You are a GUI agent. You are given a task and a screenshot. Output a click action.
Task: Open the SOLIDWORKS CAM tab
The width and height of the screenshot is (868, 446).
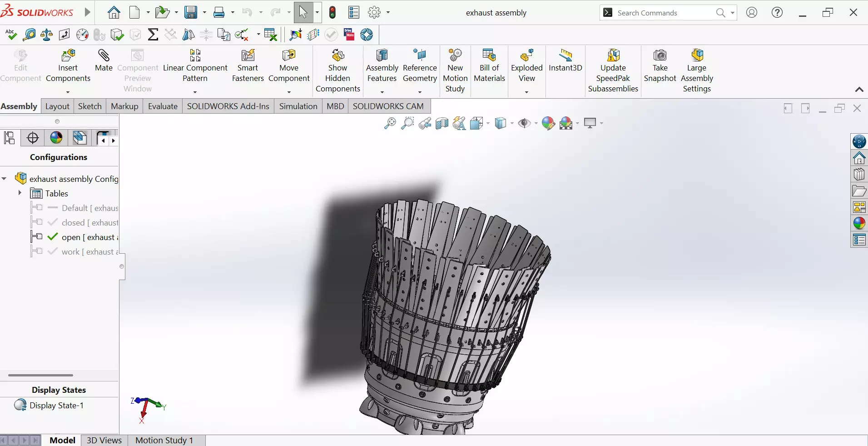click(x=388, y=106)
